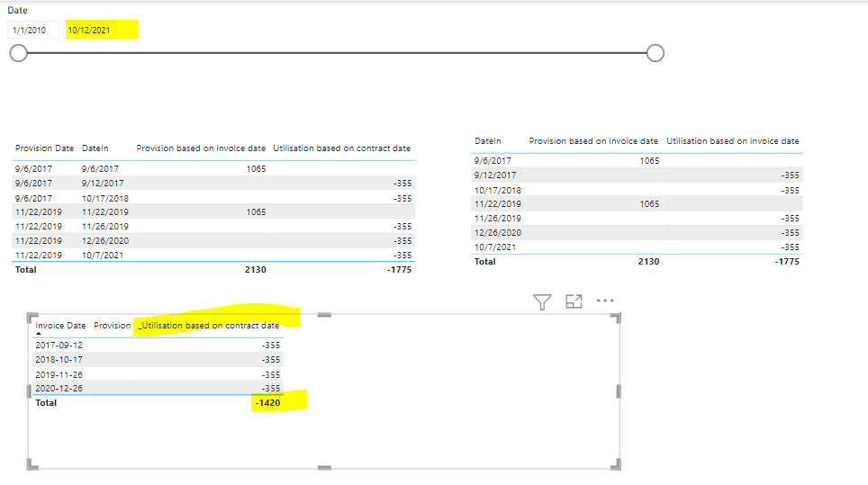Select 2017-09-12 row in bottom table
The width and height of the screenshot is (868, 485).
click(x=158, y=346)
